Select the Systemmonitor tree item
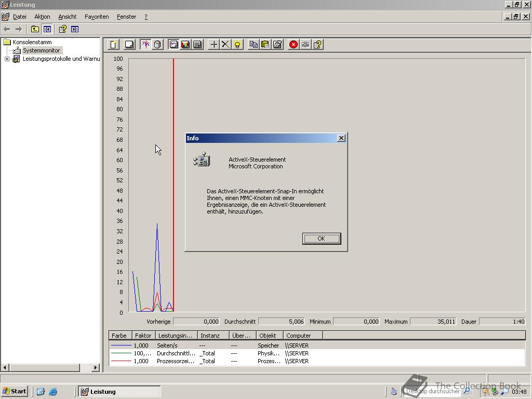The width and height of the screenshot is (532, 399). [x=41, y=50]
